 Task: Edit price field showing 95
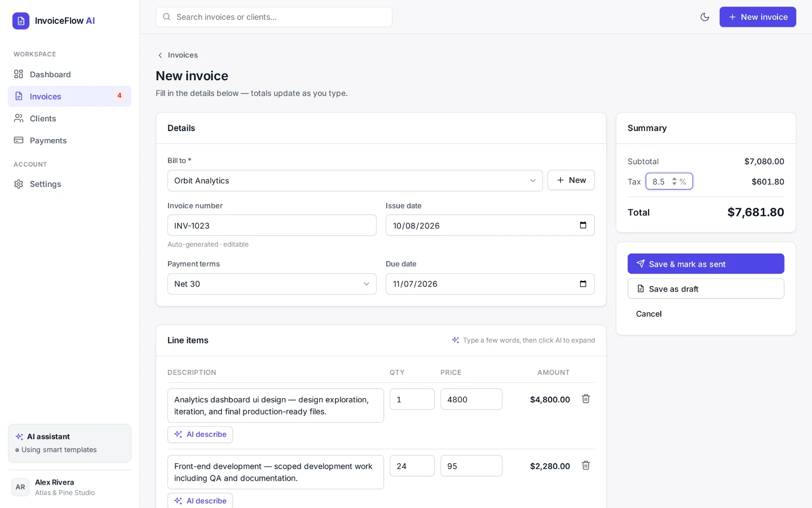click(471, 466)
